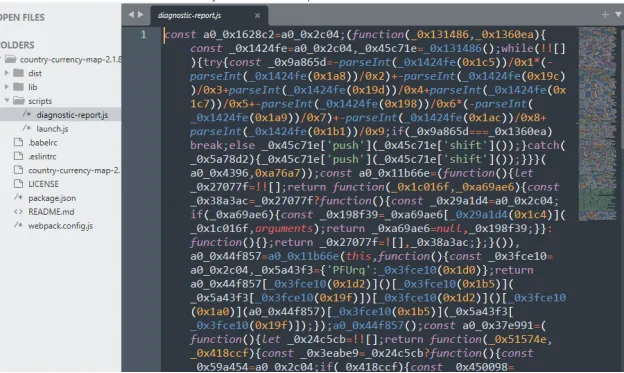This screenshot has height=373, width=624.
Task: Click line number 1 in gutter
Action: pyautogui.click(x=143, y=35)
